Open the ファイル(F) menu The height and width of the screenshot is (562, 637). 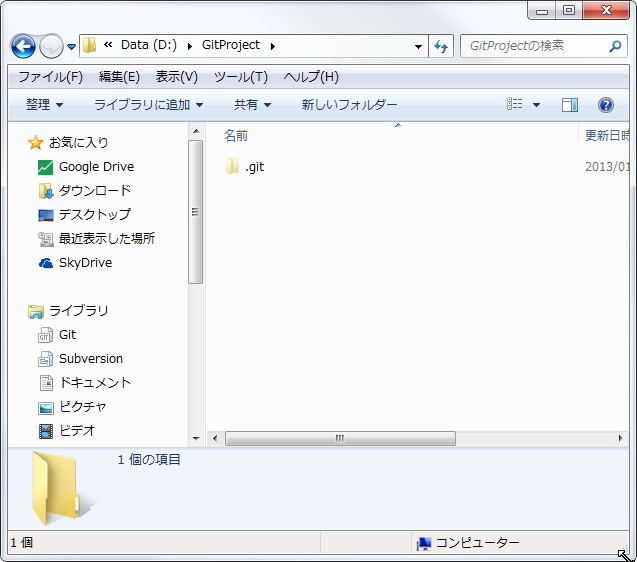(x=50, y=77)
